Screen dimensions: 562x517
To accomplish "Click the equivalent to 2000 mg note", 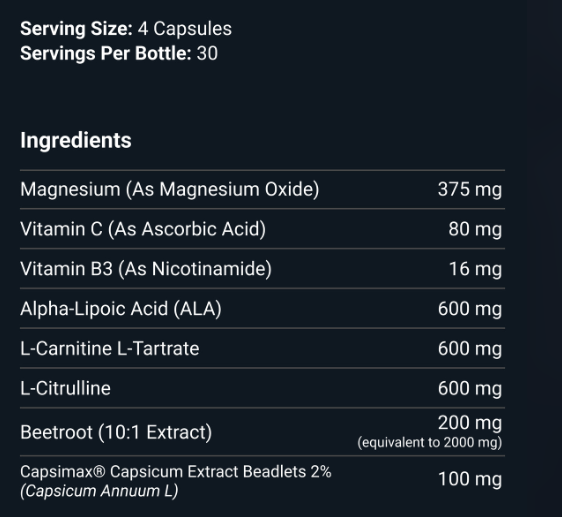I will point(429,443).
